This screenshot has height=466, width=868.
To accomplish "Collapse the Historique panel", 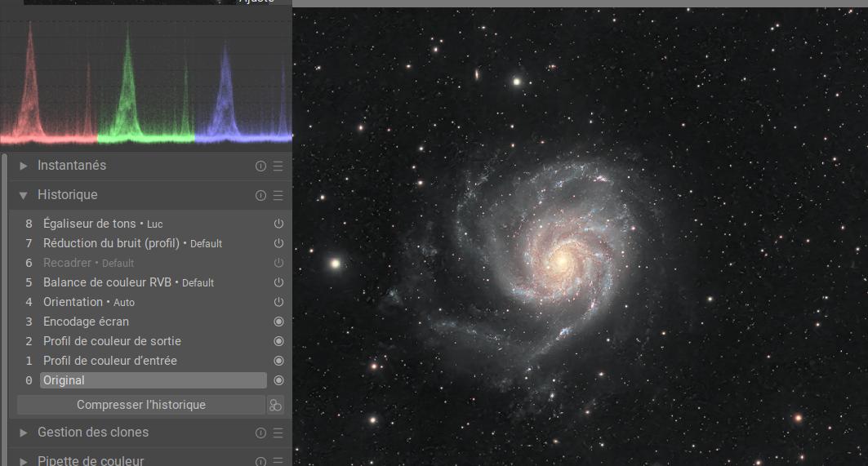I will (23, 195).
